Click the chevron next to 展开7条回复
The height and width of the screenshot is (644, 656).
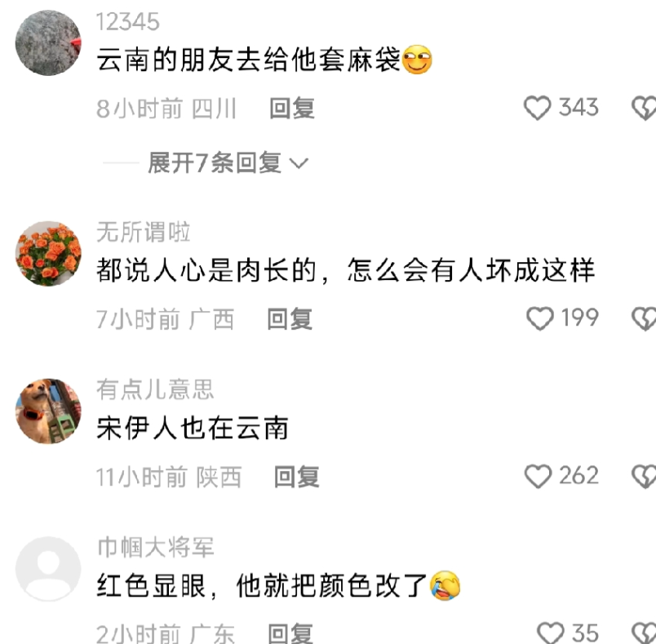pyautogui.click(x=299, y=163)
